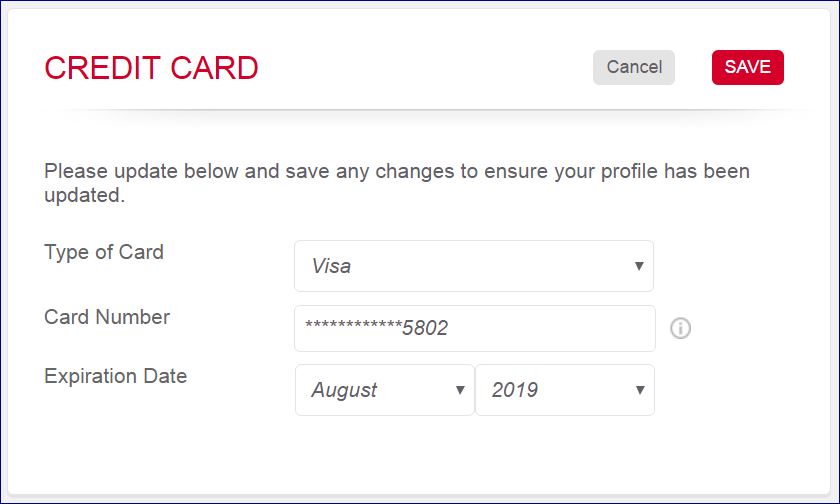Click the "Expiration Date" label

116,376
